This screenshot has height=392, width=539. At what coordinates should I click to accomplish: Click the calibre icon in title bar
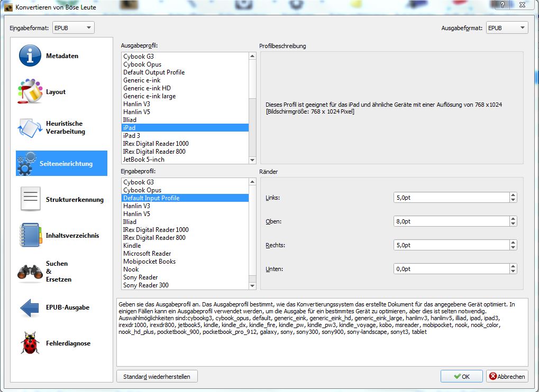coord(8,7)
